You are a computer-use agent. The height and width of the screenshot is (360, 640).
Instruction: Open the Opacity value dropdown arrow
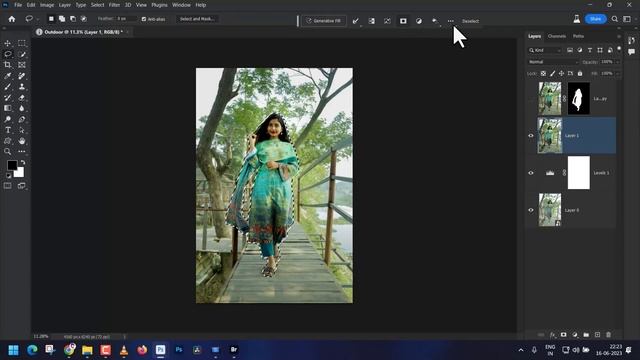pos(617,62)
